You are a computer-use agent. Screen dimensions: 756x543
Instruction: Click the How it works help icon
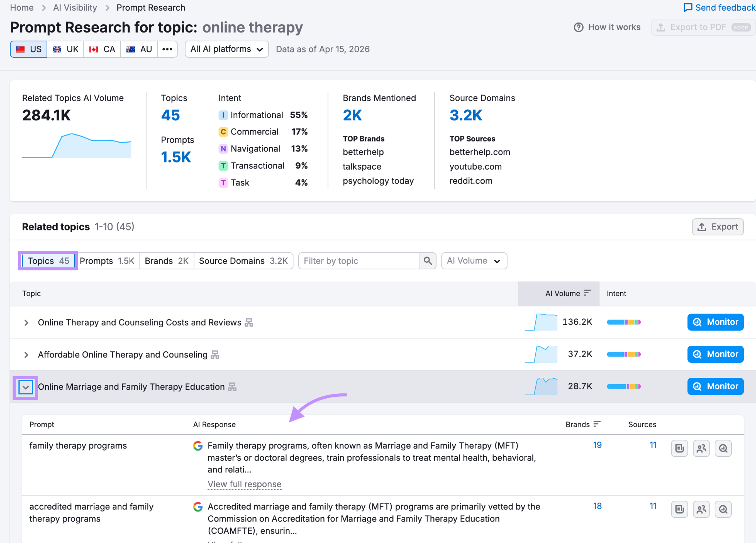[x=578, y=27]
